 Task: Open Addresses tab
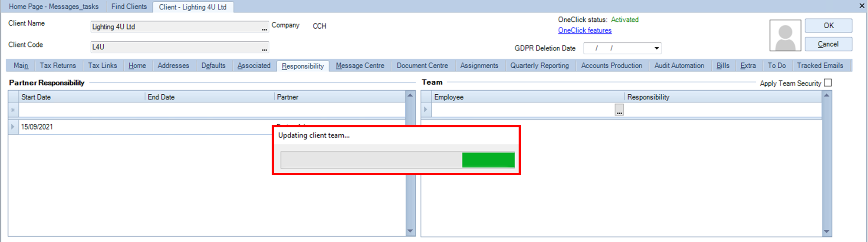173,66
